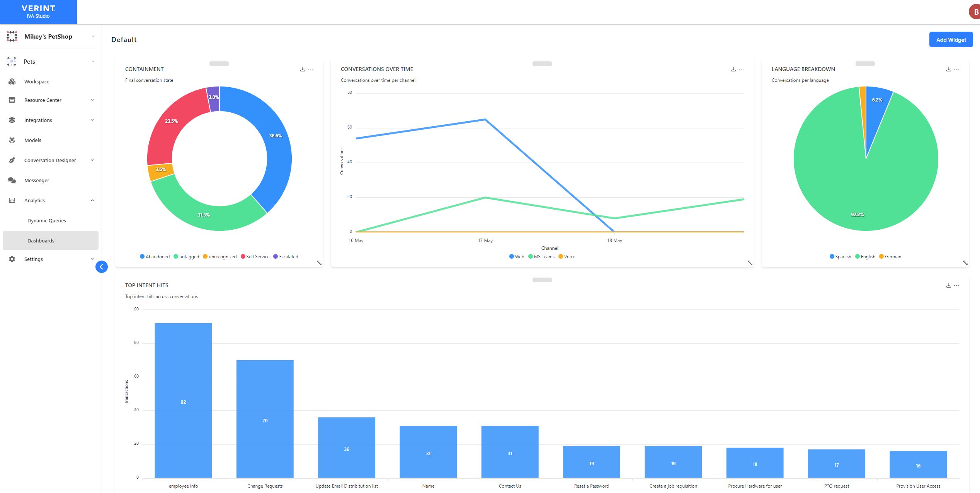This screenshot has width=980, height=493.
Task: Download the Language Breakdown chart
Action: [x=948, y=69]
